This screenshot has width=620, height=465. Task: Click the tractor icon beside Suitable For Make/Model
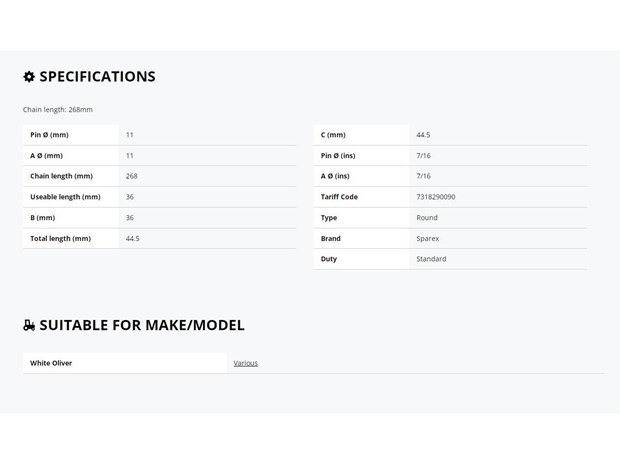pyautogui.click(x=29, y=325)
